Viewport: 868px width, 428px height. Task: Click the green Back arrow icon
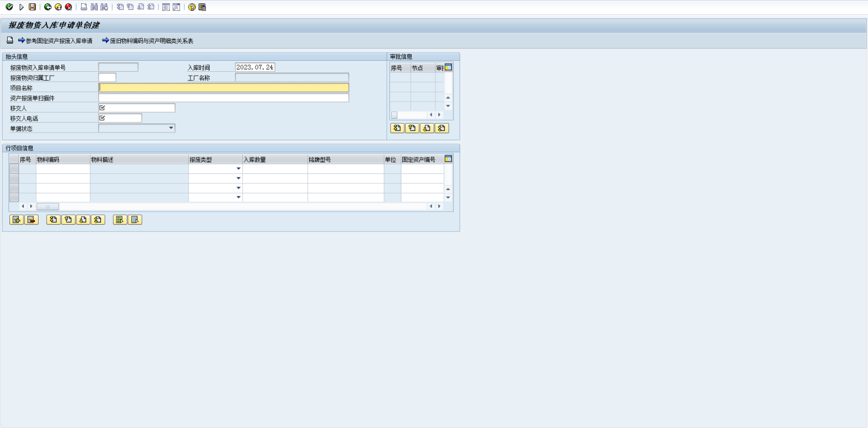coord(47,7)
